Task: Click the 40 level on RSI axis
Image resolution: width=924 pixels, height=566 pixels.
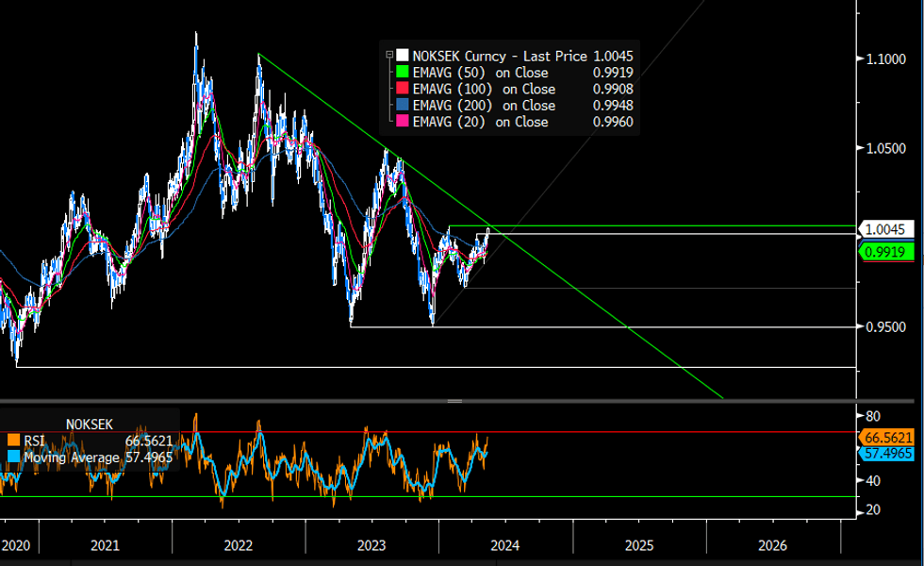Action: [x=873, y=481]
